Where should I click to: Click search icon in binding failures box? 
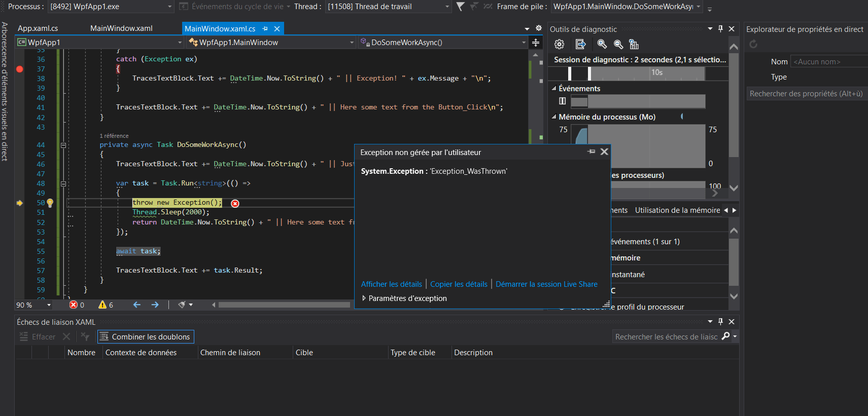pyautogui.click(x=725, y=336)
